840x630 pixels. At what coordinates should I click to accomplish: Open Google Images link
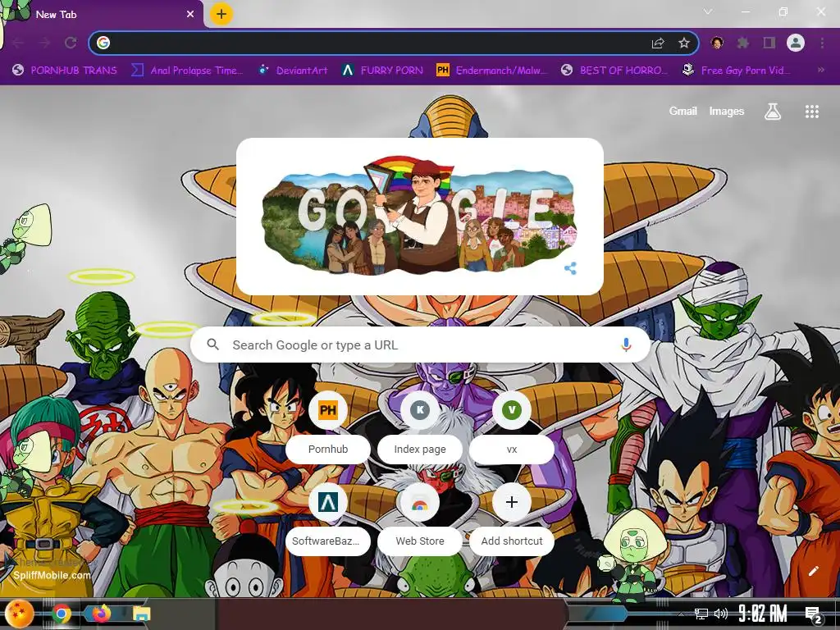click(x=727, y=112)
